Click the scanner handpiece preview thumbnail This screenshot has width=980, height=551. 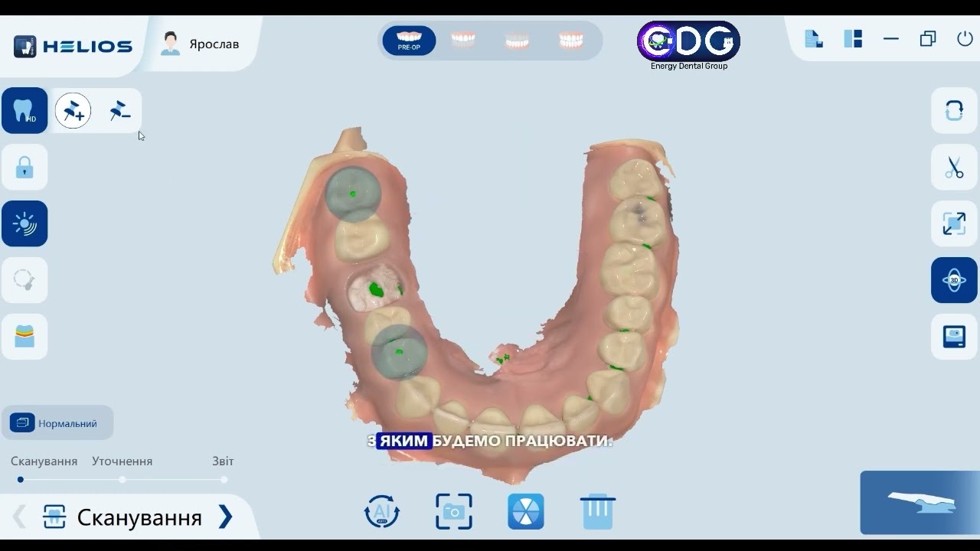(x=920, y=502)
